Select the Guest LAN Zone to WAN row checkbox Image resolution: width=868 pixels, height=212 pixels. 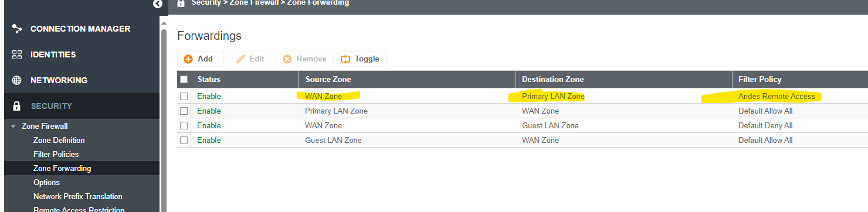point(184,141)
